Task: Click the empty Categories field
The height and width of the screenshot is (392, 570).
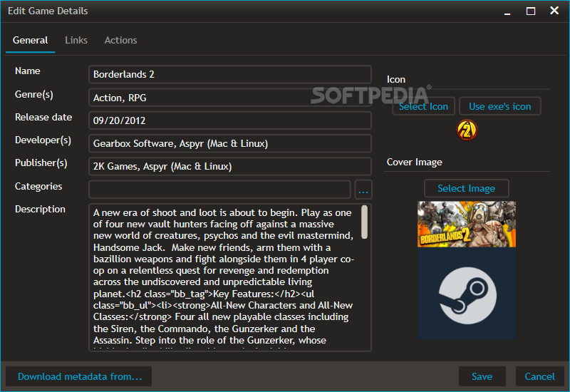Action: click(219, 190)
